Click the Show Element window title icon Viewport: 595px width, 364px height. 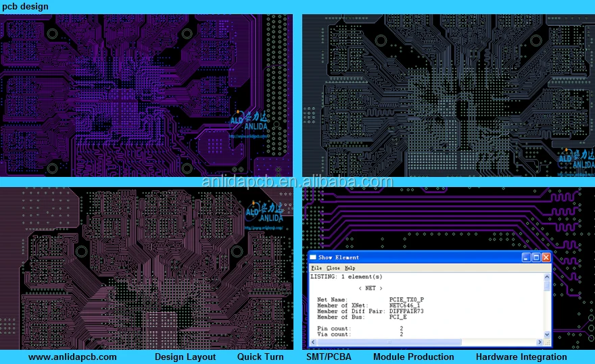pos(312,257)
